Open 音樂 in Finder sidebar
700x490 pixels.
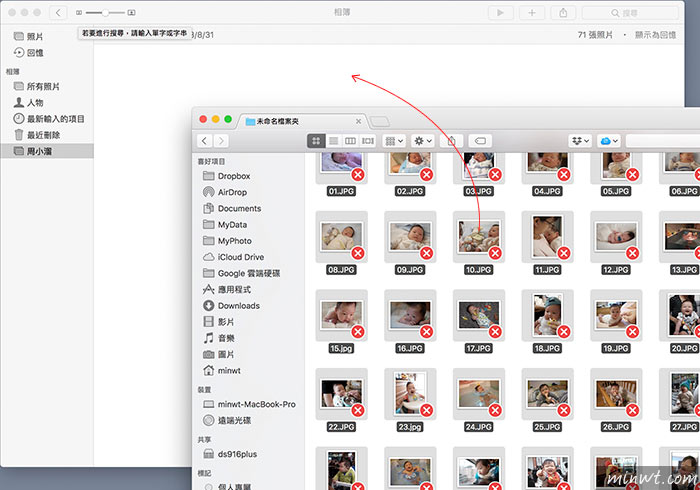coord(219,338)
